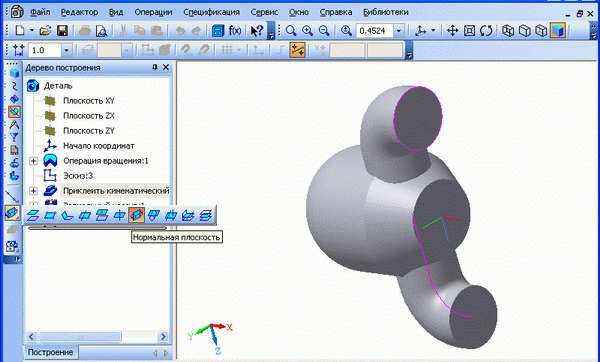Expand the Операция вращения:1 tree node
The width and height of the screenshot is (600, 362).
(x=34, y=161)
